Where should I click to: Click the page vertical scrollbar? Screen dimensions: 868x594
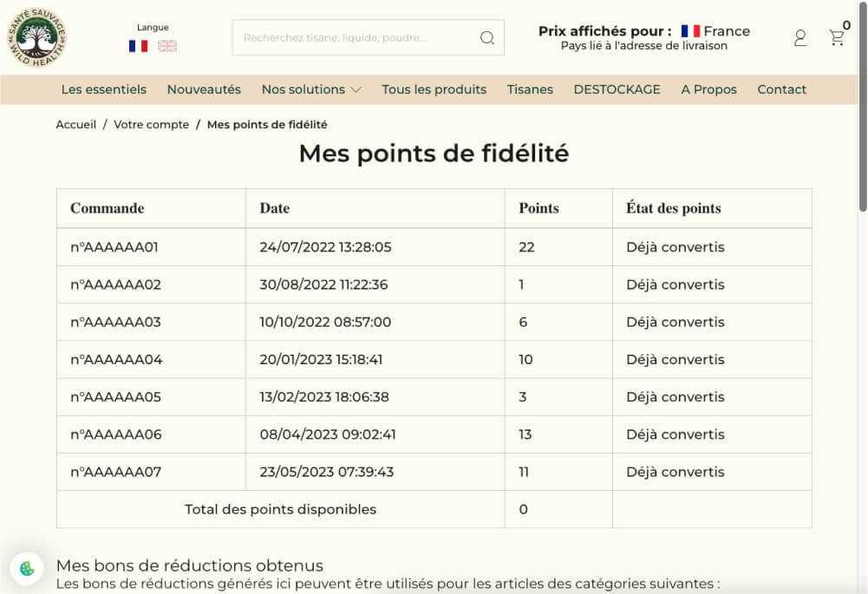coord(863,105)
